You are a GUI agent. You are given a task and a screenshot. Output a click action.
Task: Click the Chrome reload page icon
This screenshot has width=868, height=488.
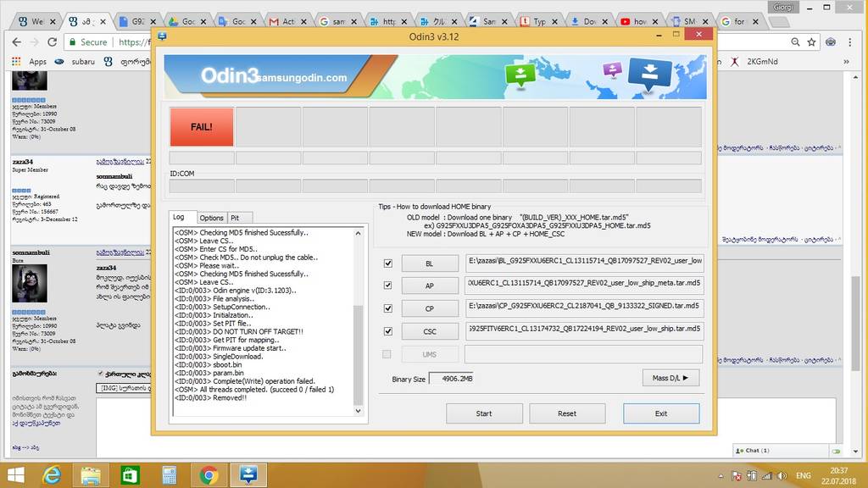pos(53,42)
